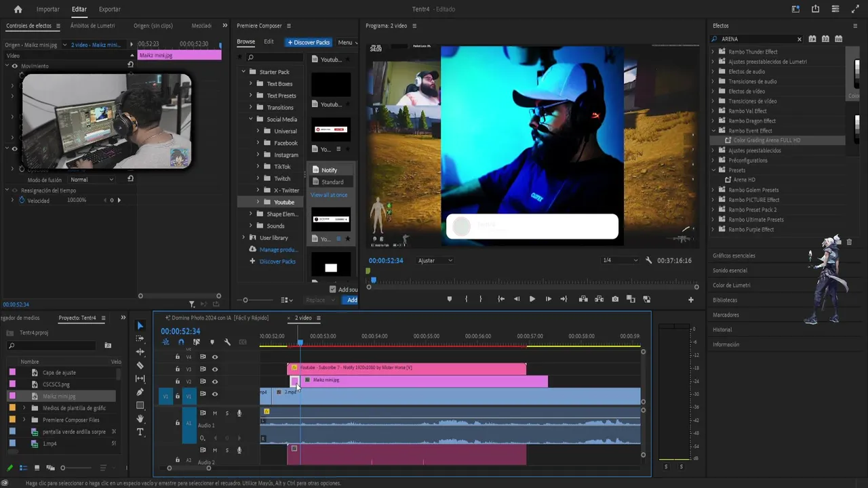
Task: Click the Lift button in Program Monitor
Action: click(x=583, y=299)
